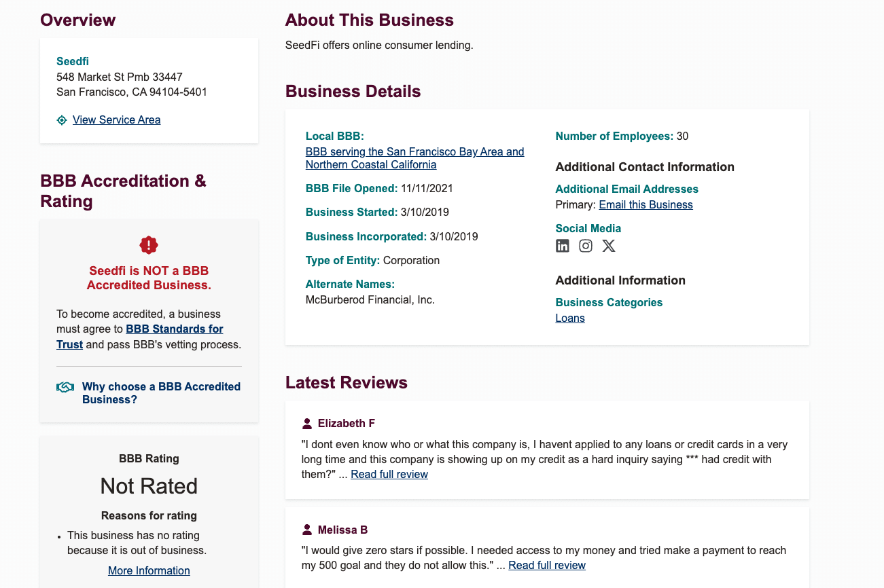Click the person icon next to Melissa B
Screen dimensions: 884x588
[306, 530]
